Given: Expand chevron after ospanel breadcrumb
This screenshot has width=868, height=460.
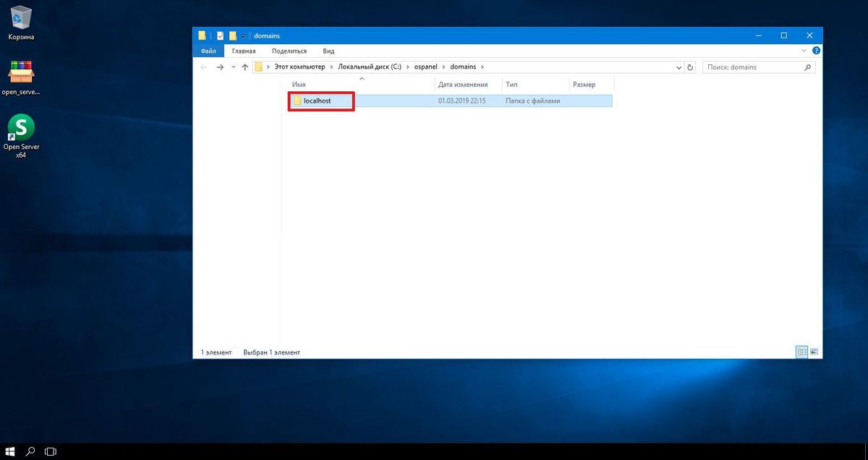Looking at the screenshot, I should [x=444, y=67].
